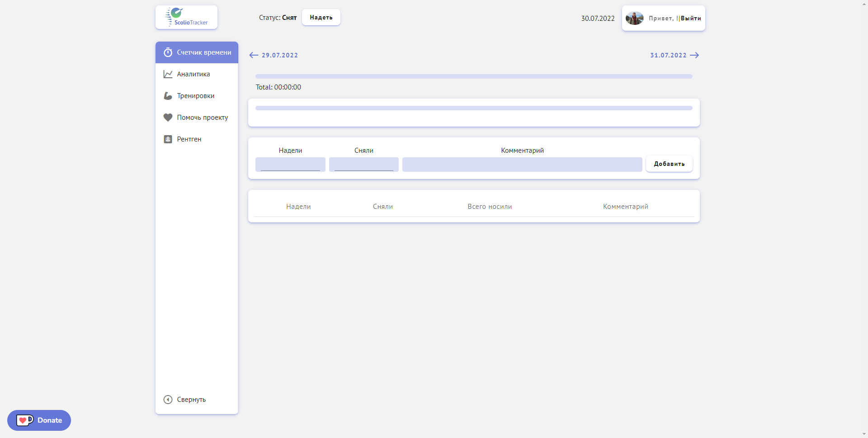Click the daily timeline bar in the card
The height and width of the screenshot is (438, 868).
click(473, 108)
